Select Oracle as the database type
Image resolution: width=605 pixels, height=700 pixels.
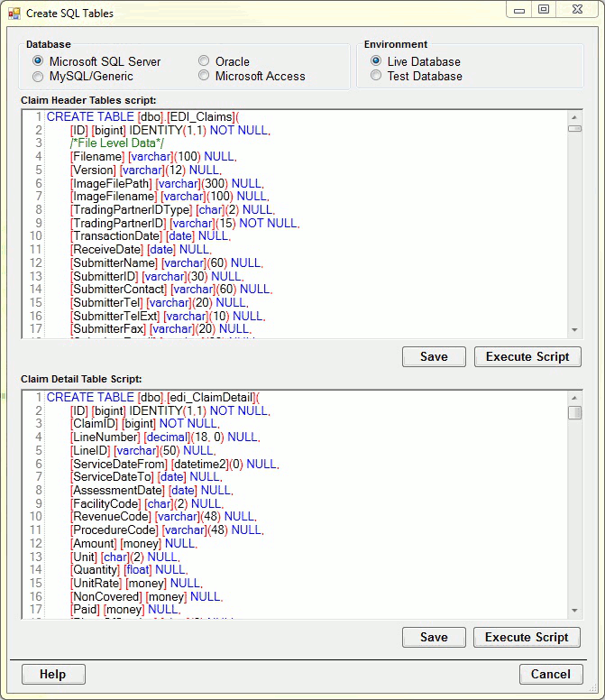click(204, 61)
